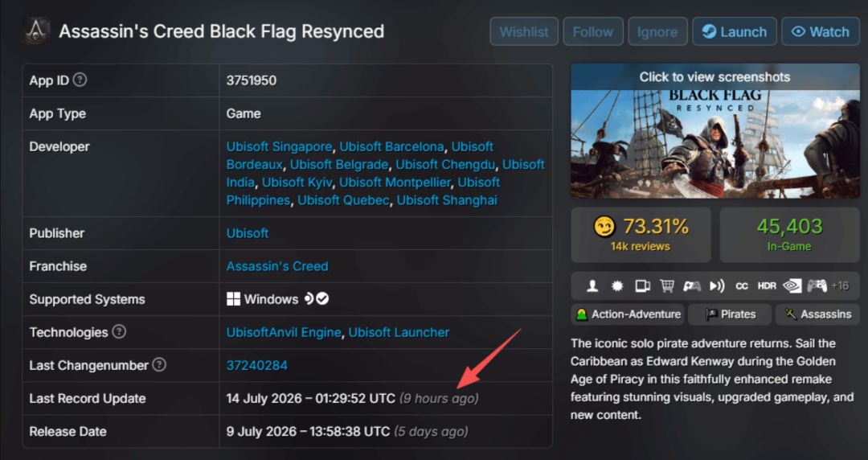Click the App ID value 3751950

(x=252, y=80)
